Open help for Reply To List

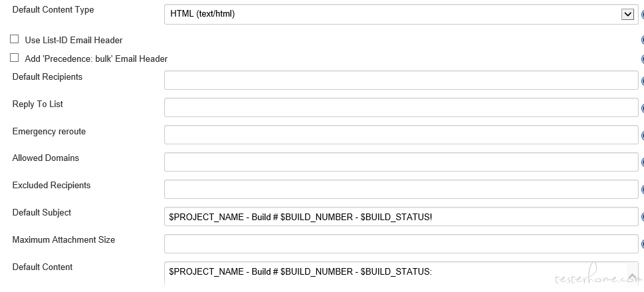(x=642, y=108)
